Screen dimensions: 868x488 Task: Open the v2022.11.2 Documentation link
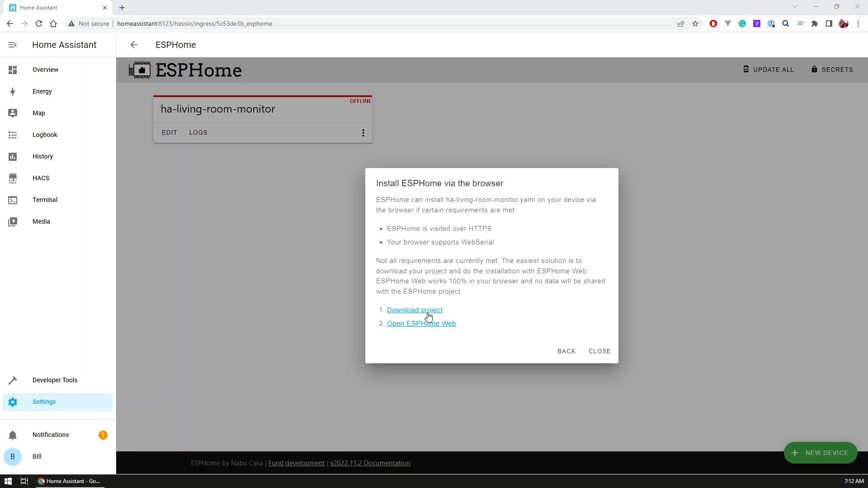click(x=370, y=463)
